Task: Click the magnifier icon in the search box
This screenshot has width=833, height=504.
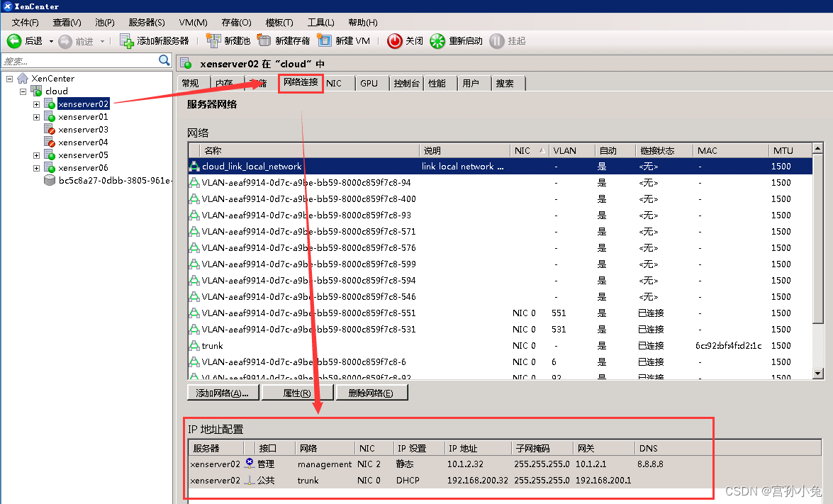Action: tap(164, 61)
